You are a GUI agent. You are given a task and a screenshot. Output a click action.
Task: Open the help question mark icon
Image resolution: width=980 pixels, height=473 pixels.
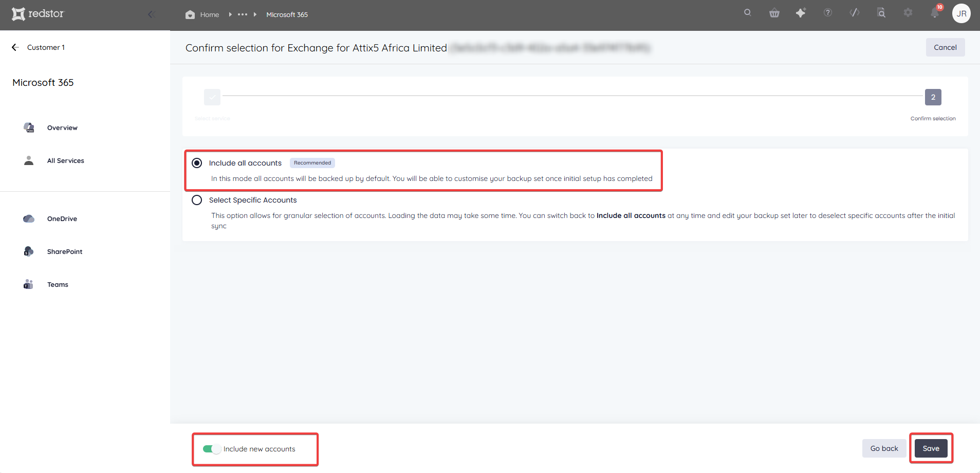(828, 13)
